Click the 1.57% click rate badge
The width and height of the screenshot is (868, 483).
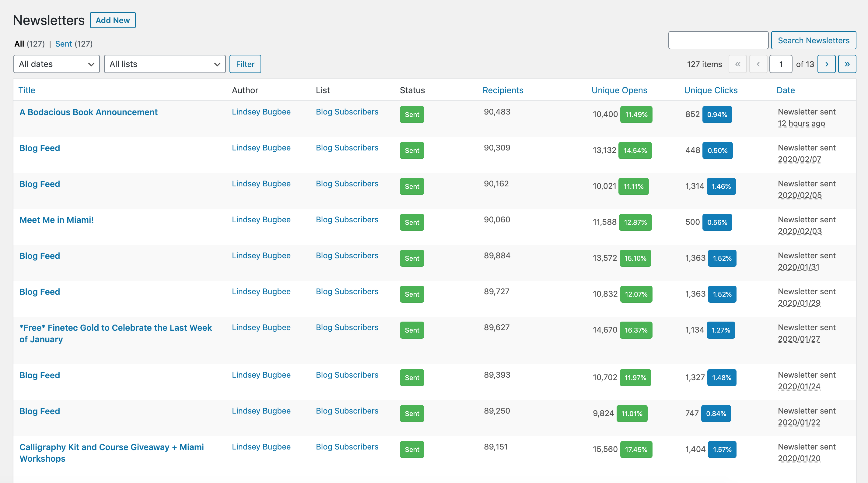pos(722,450)
